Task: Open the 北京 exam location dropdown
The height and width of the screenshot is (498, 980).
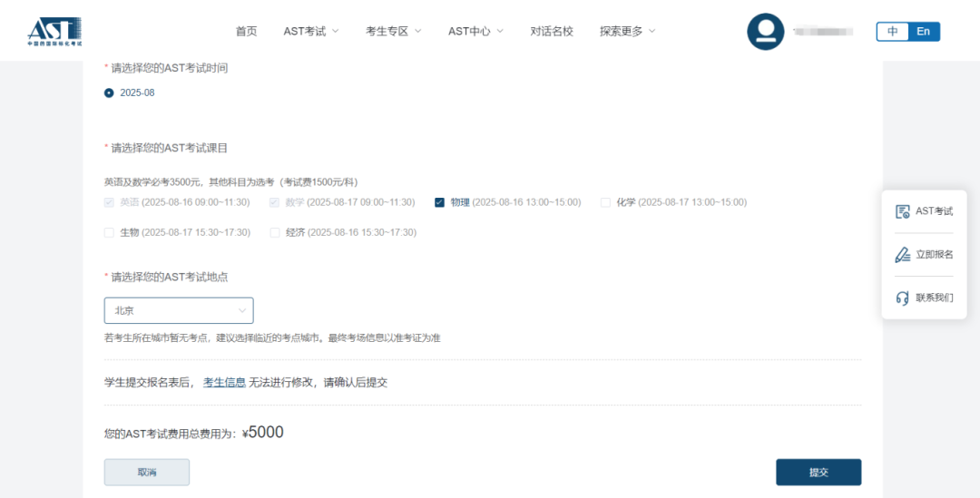Action: point(179,310)
